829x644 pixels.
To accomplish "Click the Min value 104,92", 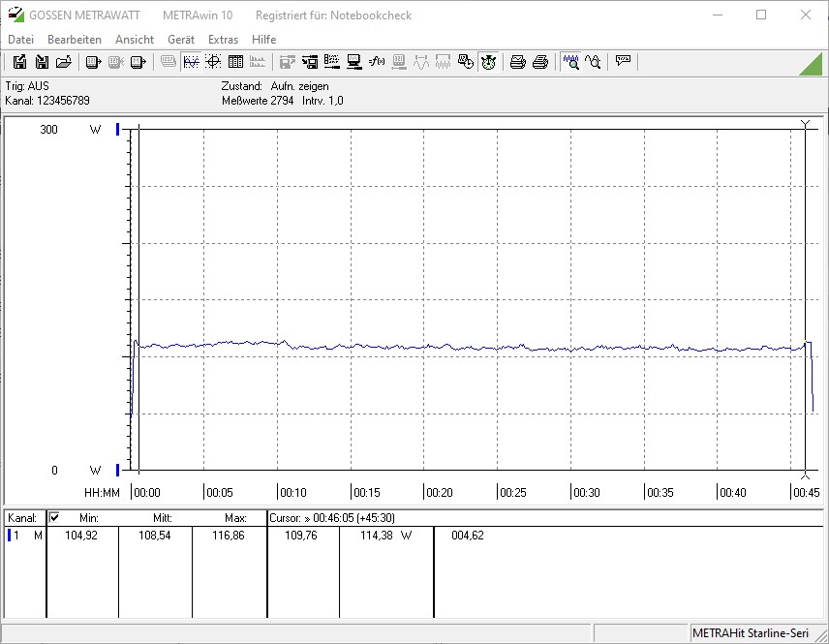I will coord(81,536).
